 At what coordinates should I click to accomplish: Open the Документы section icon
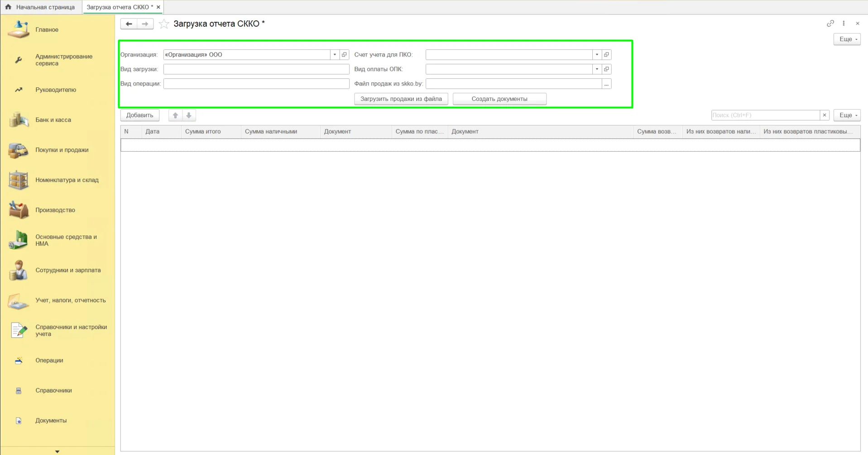19,421
